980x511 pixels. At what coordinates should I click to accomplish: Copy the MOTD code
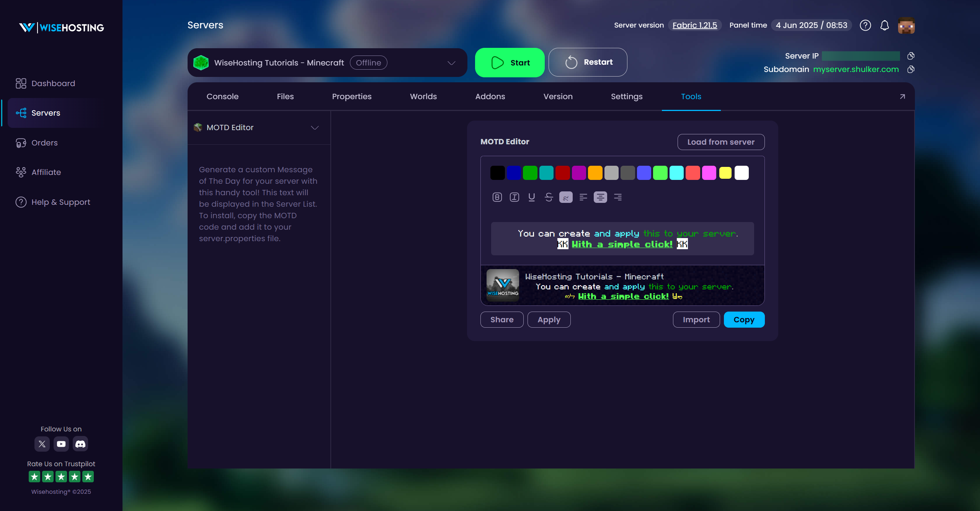click(x=744, y=320)
